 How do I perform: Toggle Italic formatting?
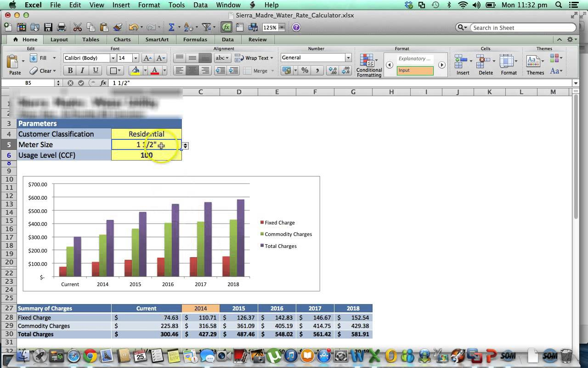[x=83, y=70]
